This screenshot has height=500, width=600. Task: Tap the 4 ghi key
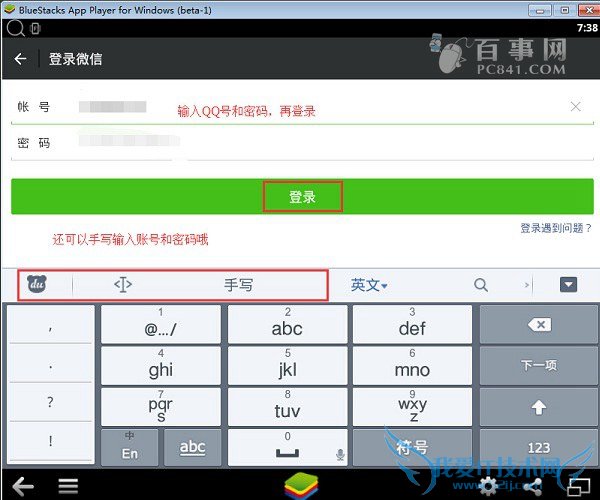click(x=161, y=365)
